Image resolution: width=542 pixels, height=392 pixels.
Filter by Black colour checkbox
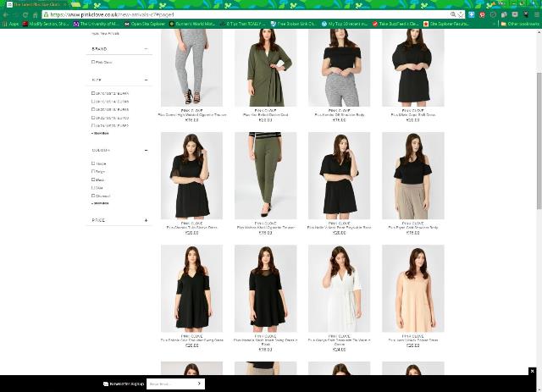pos(93,179)
